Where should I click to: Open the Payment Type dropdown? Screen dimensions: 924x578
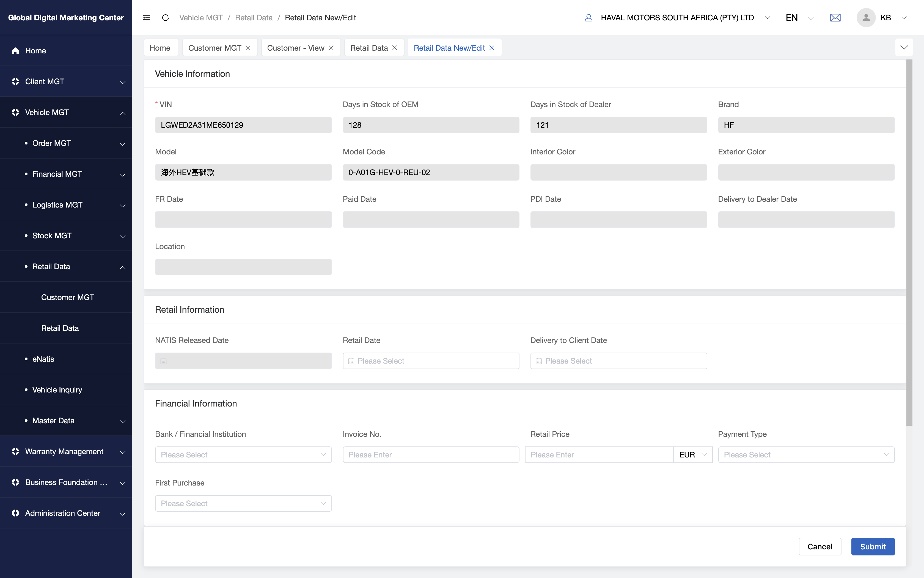806,454
